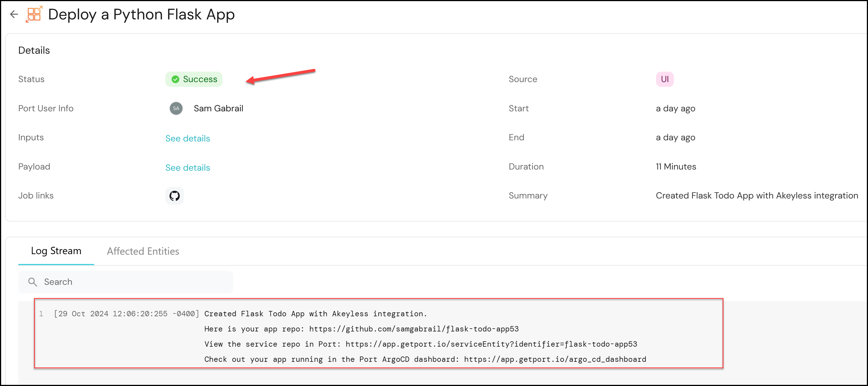Screen dimensions: 868x386
Task: Click the SA user avatar
Action: [x=176, y=109]
